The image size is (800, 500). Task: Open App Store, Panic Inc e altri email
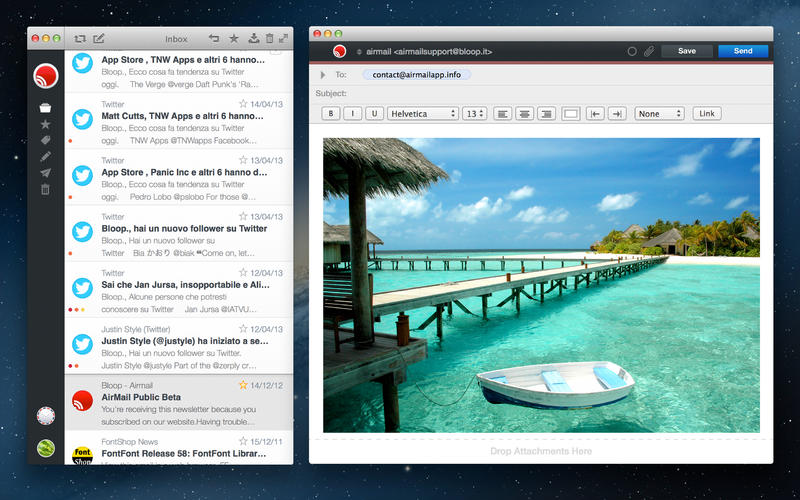coord(179,178)
